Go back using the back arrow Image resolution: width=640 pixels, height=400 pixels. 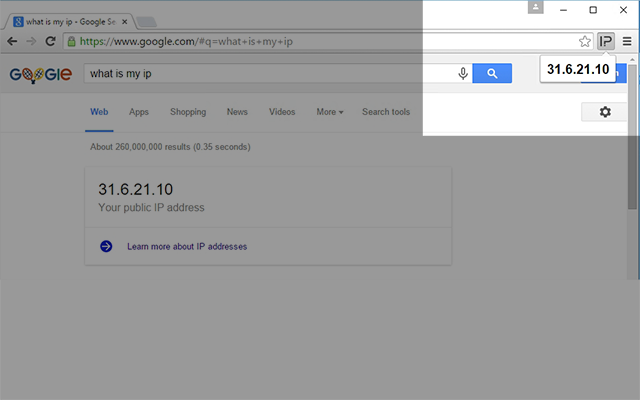coord(12,41)
